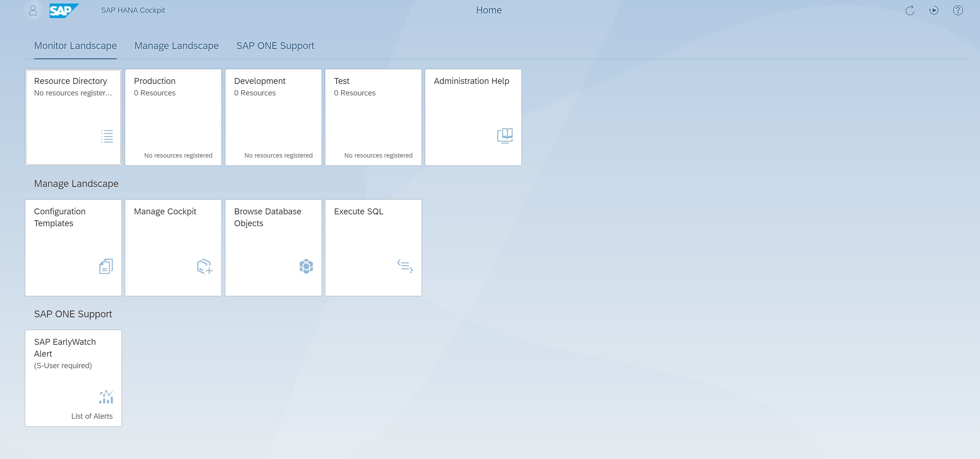This screenshot has width=980, height=459.
Task: Open the Test resources tile
Action: click(373, 117)
